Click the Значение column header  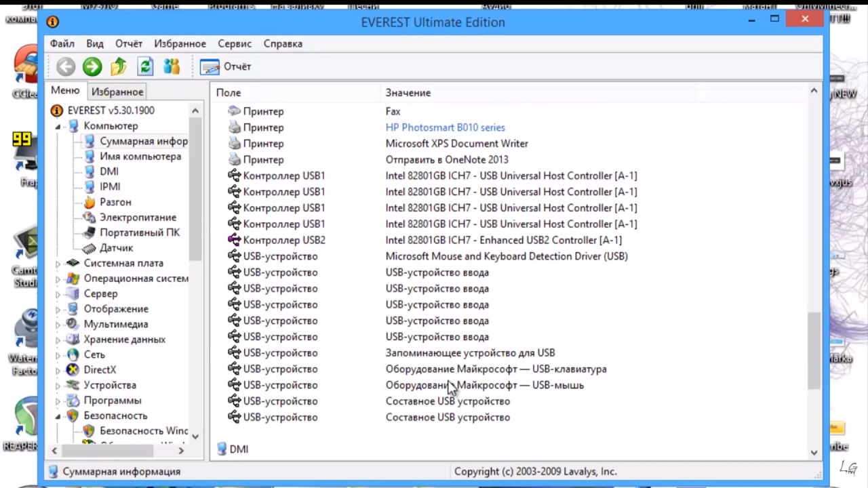(x=408, y=93)
